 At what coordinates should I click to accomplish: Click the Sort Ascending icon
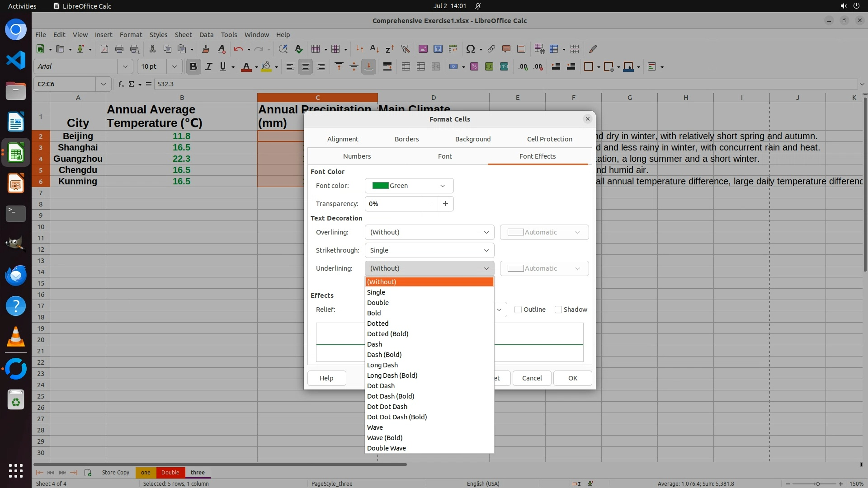coord(374,49)
